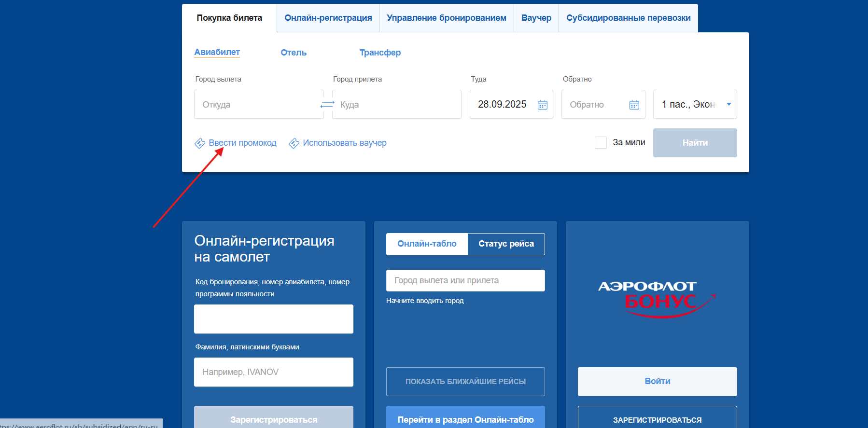Click the swap cities arrows icon

327,105
